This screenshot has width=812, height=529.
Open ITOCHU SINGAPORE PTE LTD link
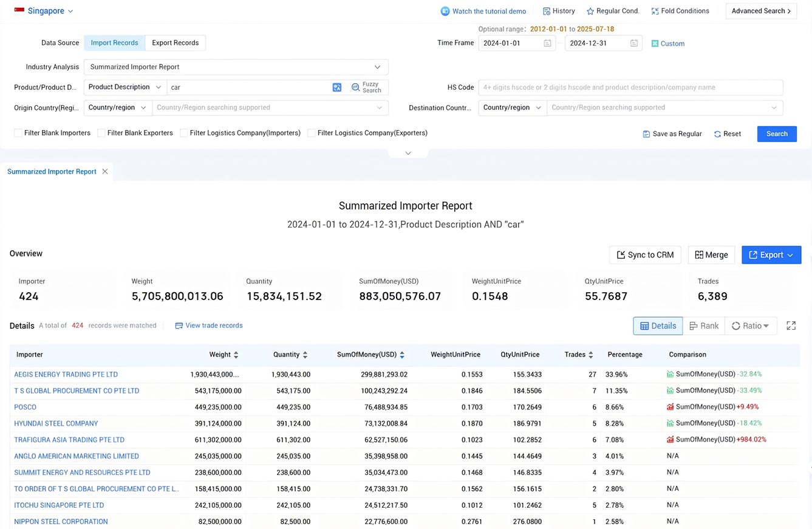pos(59,505)
